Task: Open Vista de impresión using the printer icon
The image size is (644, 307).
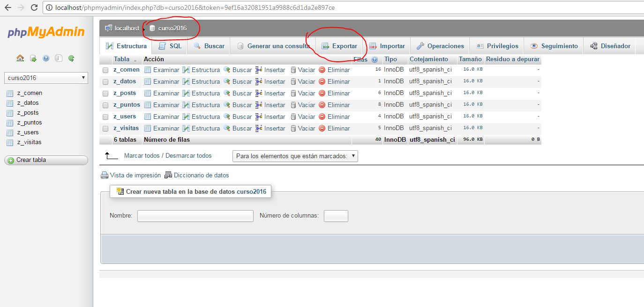Action: click(x=104, y=175)
